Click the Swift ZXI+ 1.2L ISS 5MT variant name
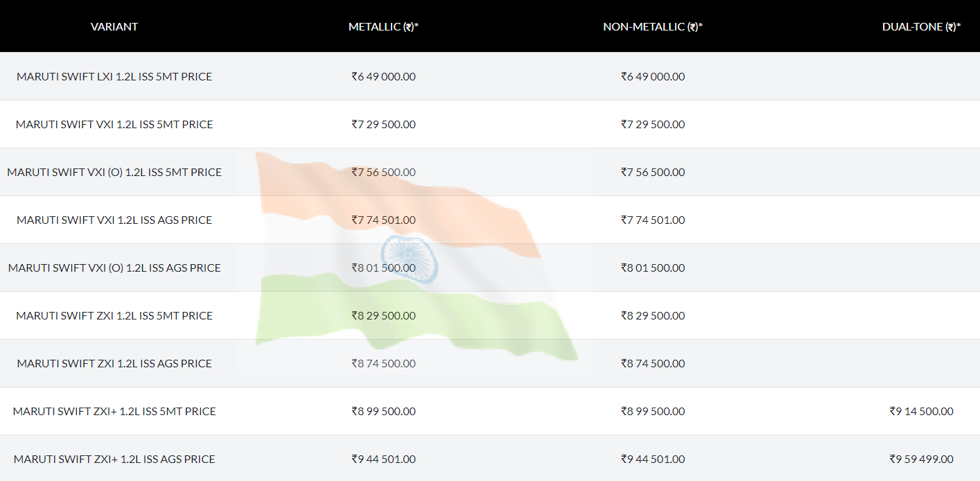Viewport: 980px width, 481px height. (114, 411)
